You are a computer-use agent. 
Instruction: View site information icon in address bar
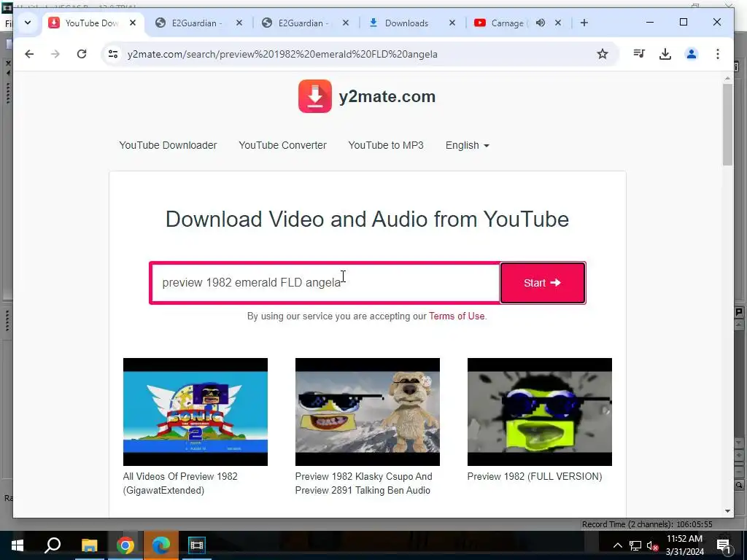click(113, 54)
